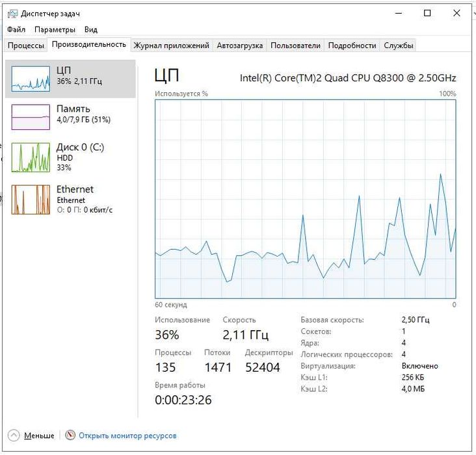Image resolution: width=476 pixels, height=455 pixels.
Task: Click the usage value 36% under Использование
Action: [167, 335]
